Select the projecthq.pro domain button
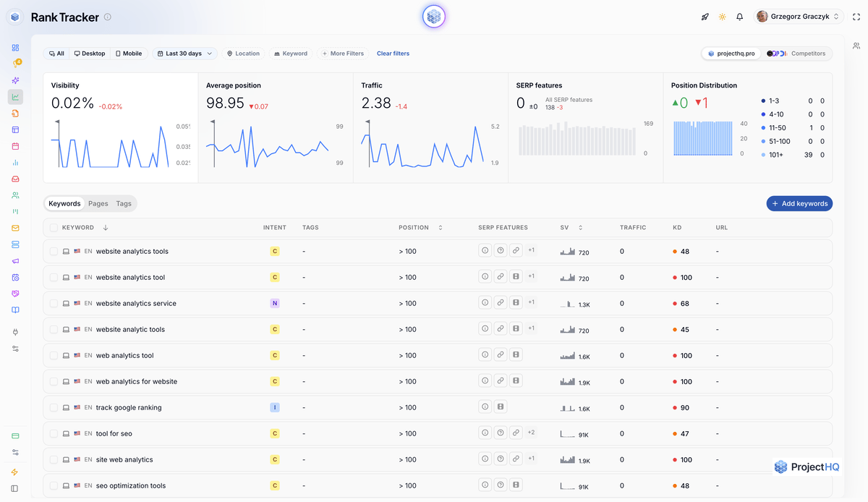 click(x=731, y=54)
